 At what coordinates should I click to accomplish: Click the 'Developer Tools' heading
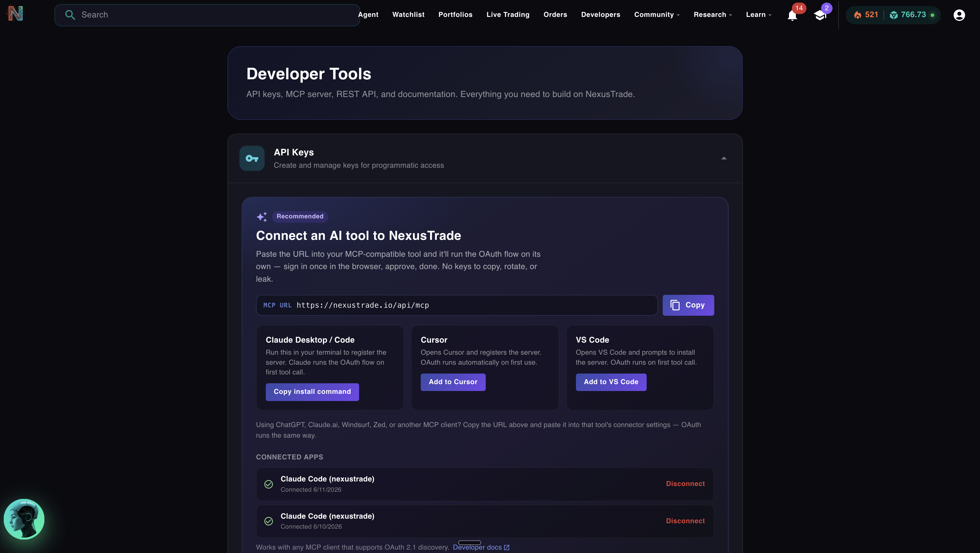click(308, 74)
